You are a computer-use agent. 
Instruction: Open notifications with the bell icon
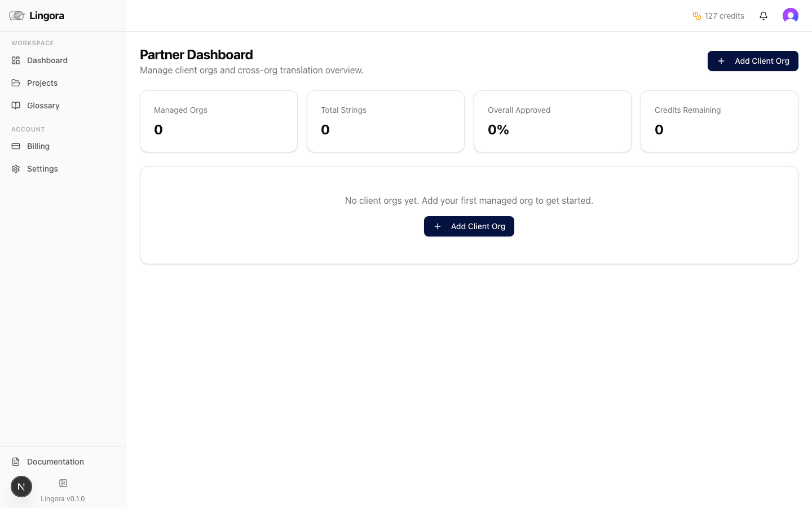[x=764, y=15]
